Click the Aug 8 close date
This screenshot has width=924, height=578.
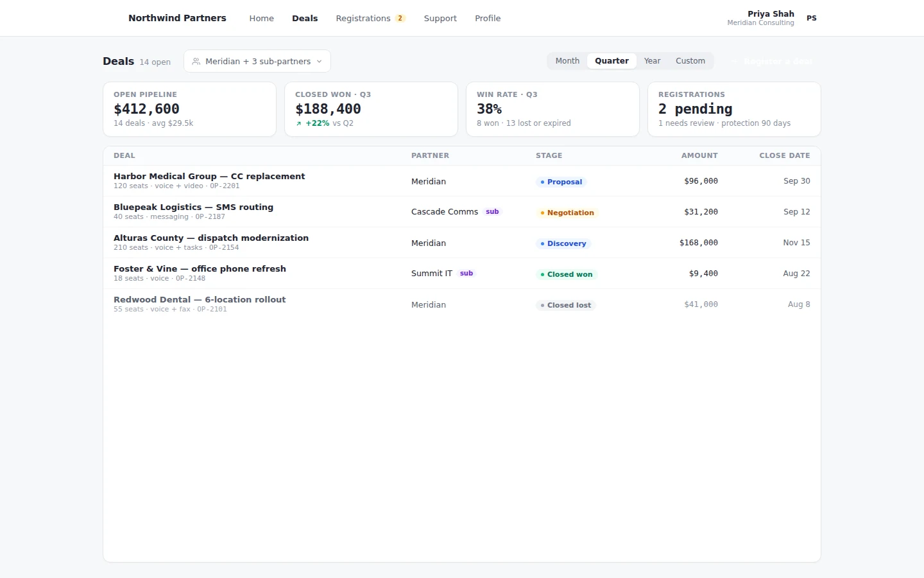(799, 304)
